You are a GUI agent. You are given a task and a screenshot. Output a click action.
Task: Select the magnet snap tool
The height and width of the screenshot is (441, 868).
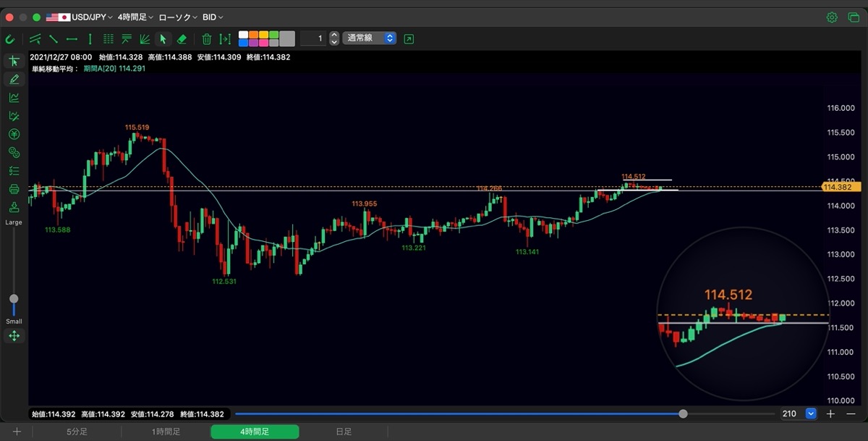pos(10,38)
